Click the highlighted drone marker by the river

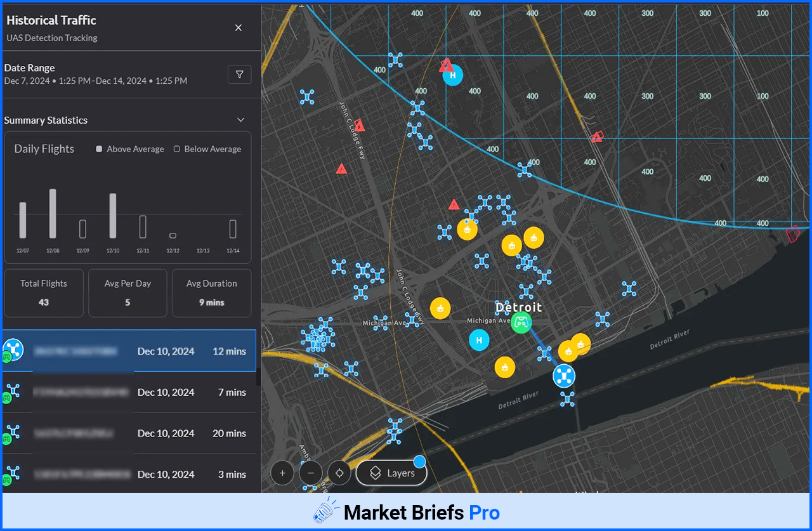click(x=563, y=376)
